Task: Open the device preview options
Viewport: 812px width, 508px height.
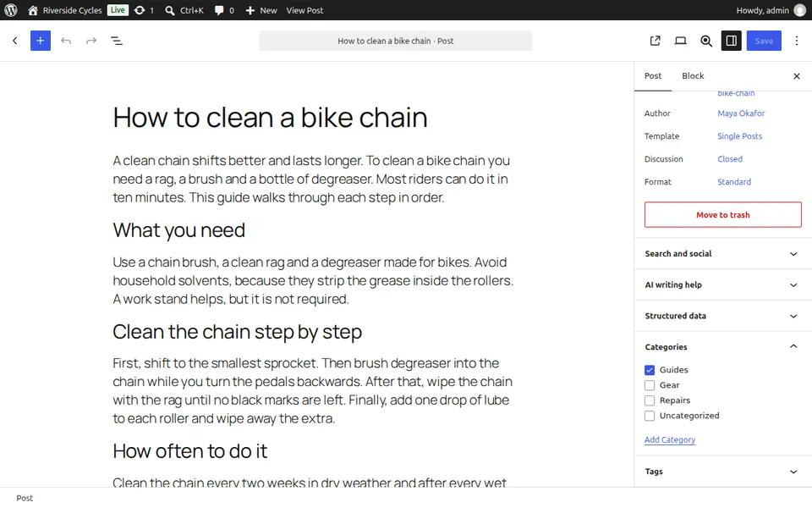Action: tap(680, 41)
